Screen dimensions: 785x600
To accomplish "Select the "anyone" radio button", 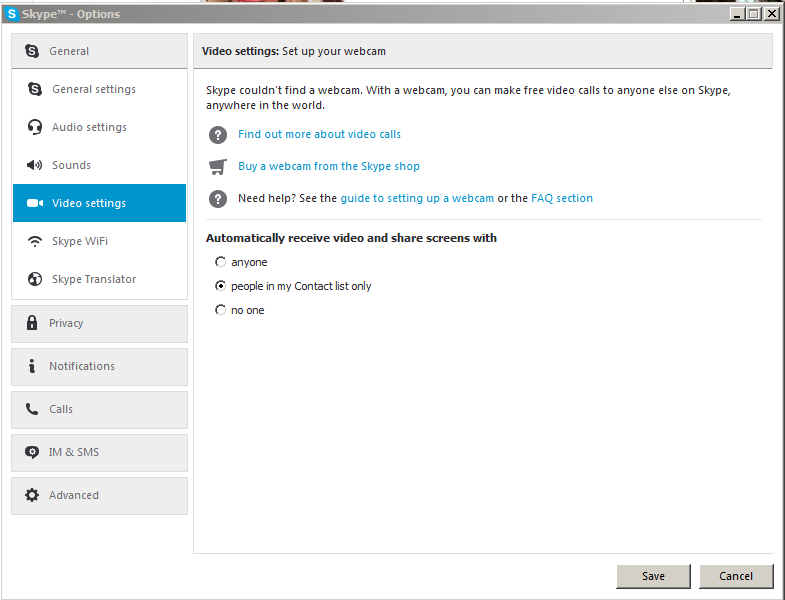I will 221,262.
